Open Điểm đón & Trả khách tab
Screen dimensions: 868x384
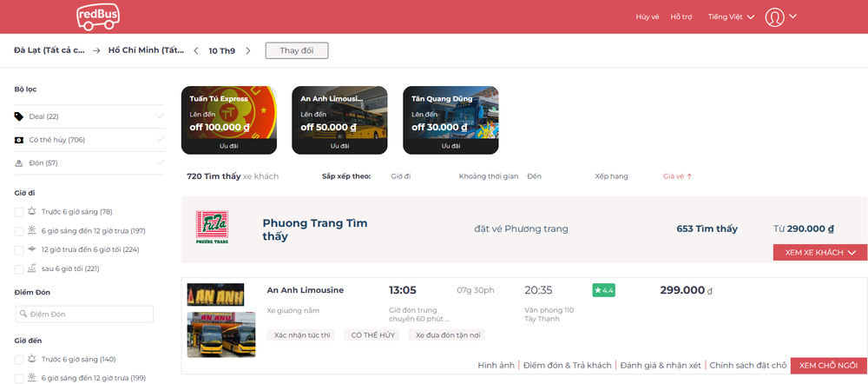click(568, 365)
